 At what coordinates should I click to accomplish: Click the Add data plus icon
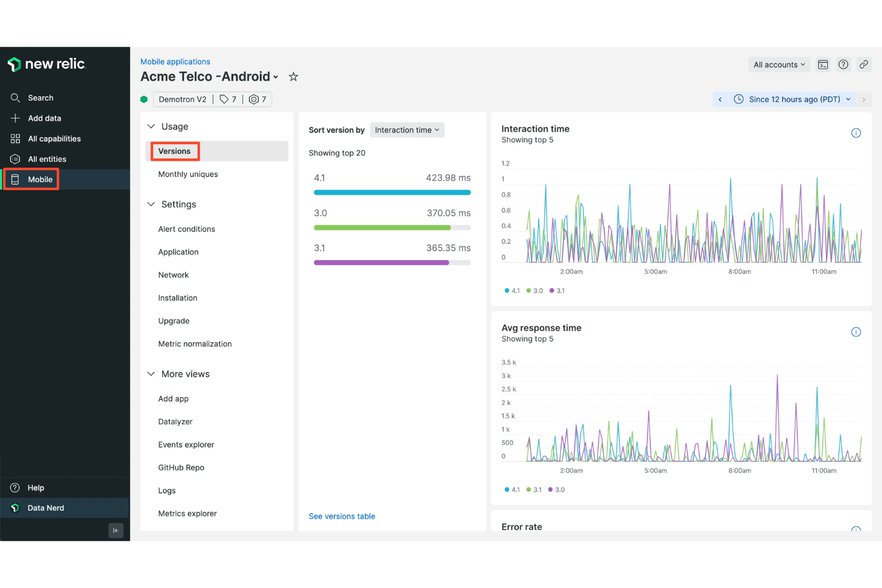[x=15, y=118]
